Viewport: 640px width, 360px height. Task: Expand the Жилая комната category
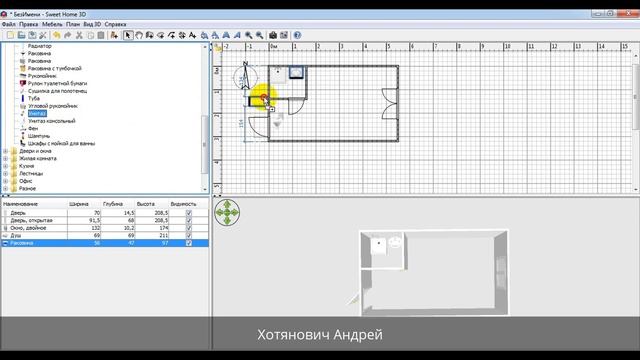tap(6, 158)
